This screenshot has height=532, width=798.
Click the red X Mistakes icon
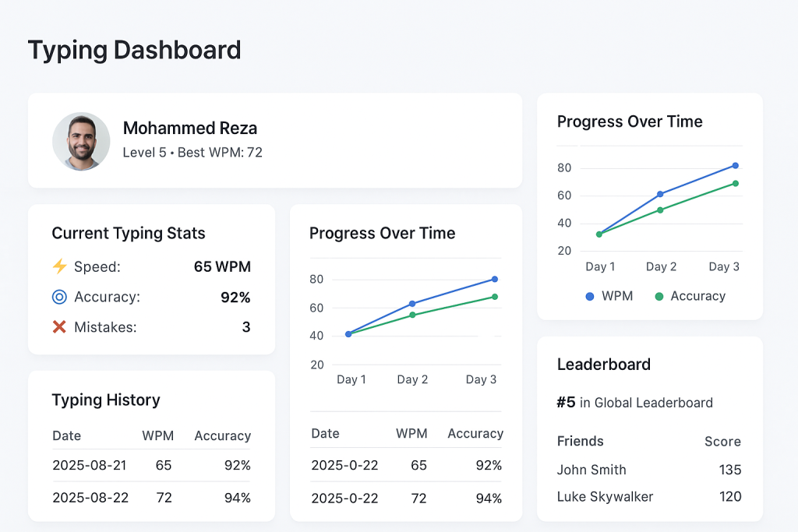59,327
